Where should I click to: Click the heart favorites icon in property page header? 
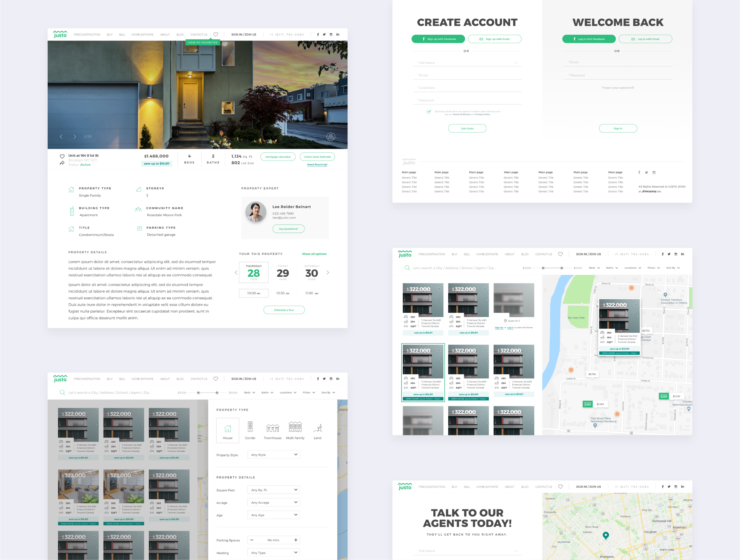216,34
